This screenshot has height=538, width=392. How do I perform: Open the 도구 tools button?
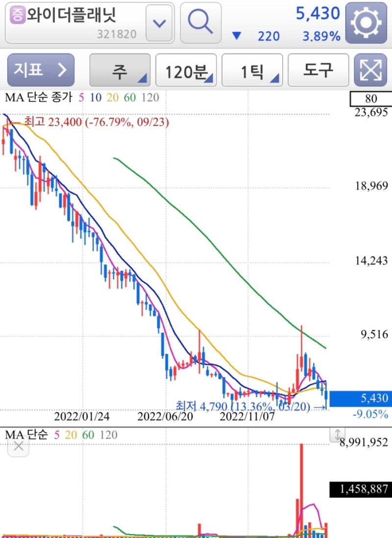pos(318,70)
